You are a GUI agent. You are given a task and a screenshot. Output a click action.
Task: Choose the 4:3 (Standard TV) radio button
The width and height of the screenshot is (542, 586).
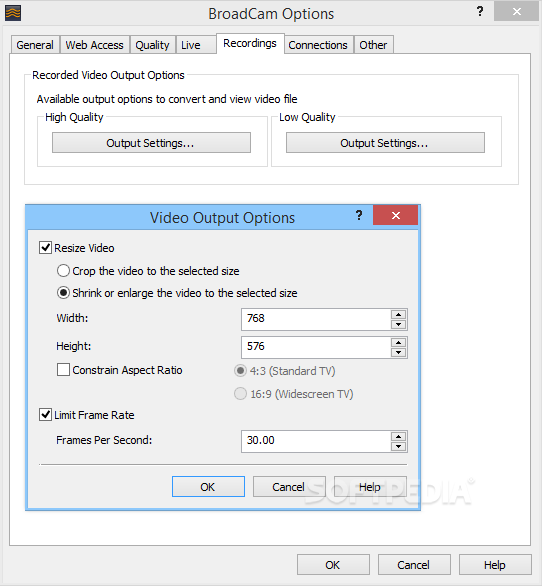click(240, 371)
